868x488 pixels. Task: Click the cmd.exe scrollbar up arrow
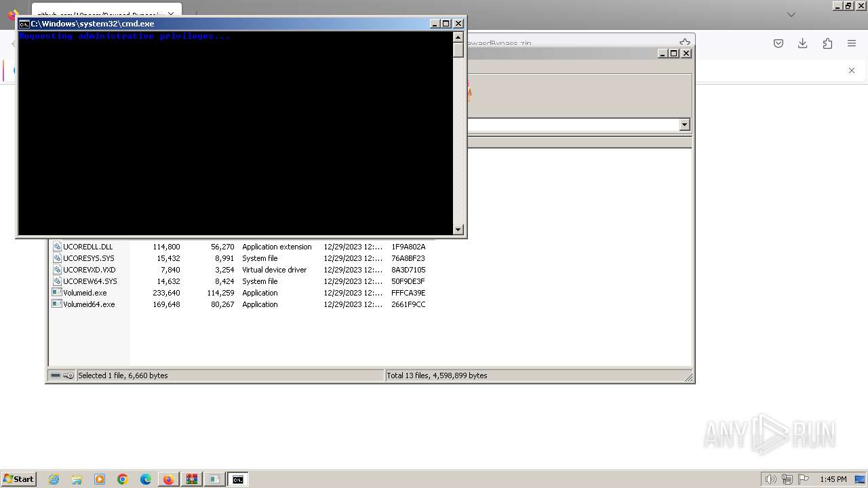[x=458, y=37]
